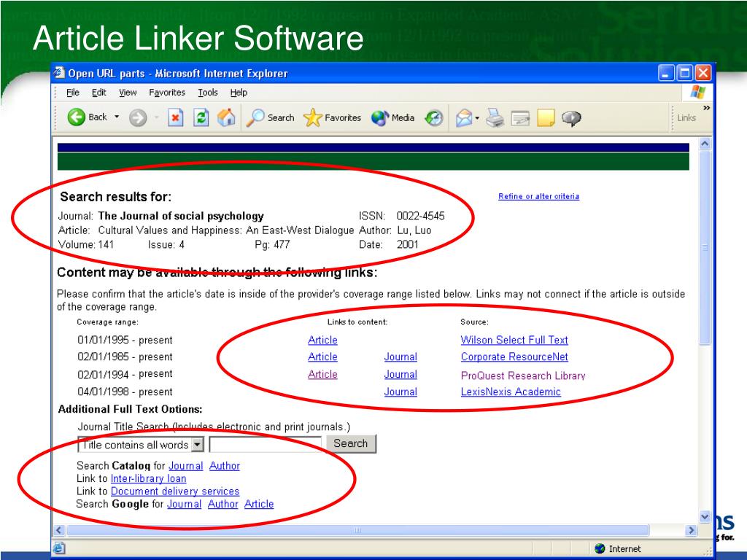
Task: Click the status bar page icon
Action: pos(58,548)
